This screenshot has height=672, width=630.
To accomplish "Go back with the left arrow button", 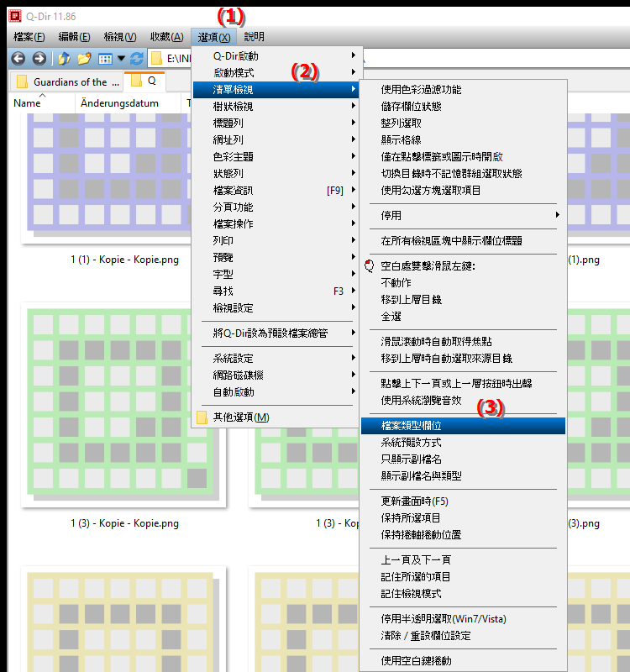I will (x=18, y=58).
